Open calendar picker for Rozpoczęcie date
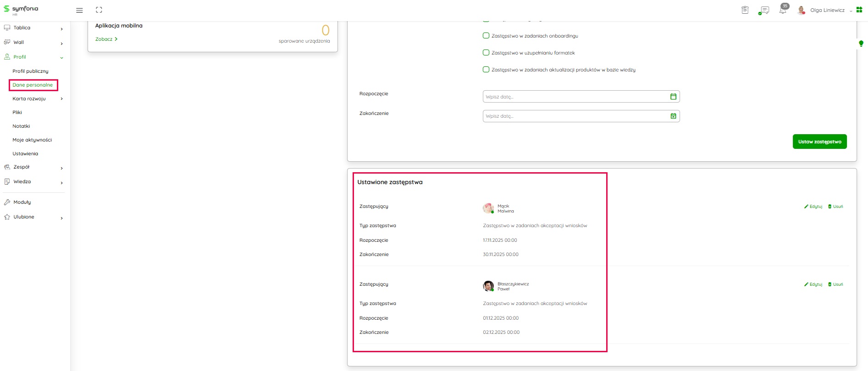Screen dimensions: 868x371 673,97
